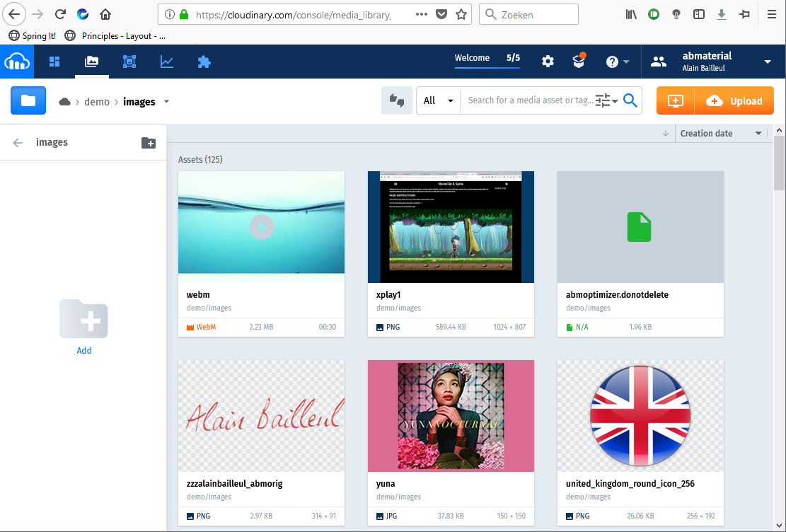786x532 pixels.
Task: Click the Cloudinary logo icon
Action: [x=17, y=62]
